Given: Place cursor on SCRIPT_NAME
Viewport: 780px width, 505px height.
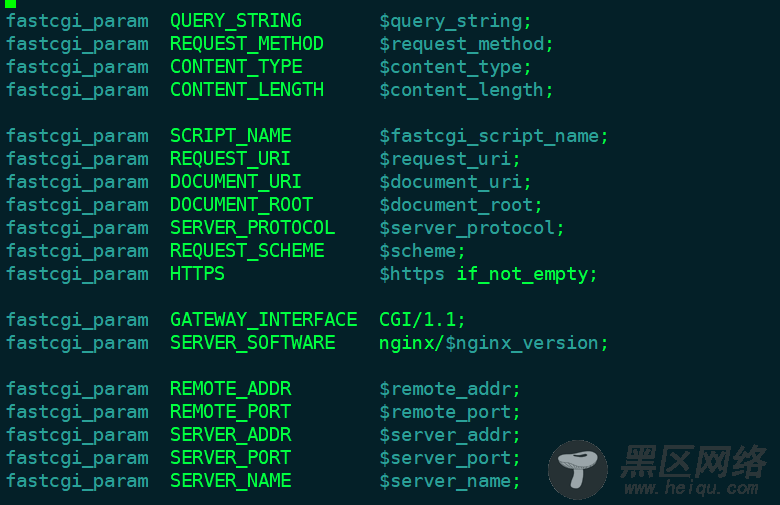Looking at the screenshot, I should [231, 136].
